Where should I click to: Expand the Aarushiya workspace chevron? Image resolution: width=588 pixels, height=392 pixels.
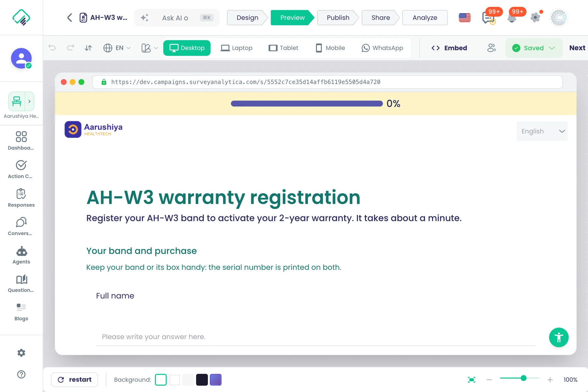29,101
